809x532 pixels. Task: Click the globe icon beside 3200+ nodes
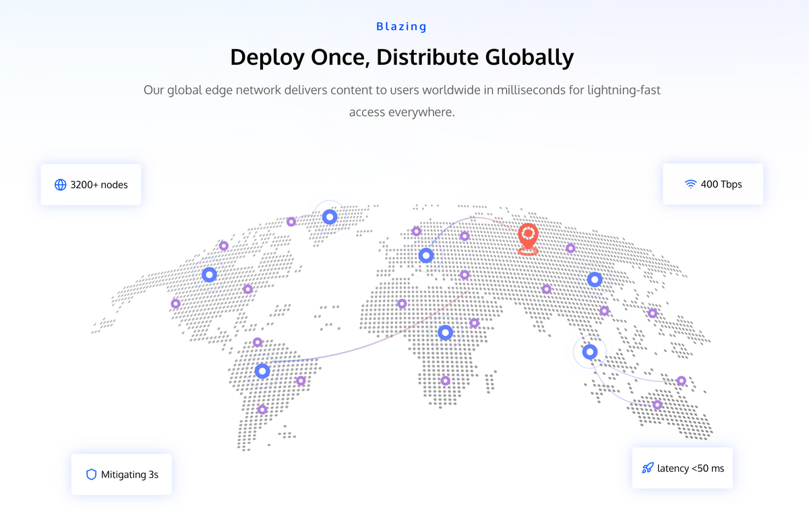[61, 185]
